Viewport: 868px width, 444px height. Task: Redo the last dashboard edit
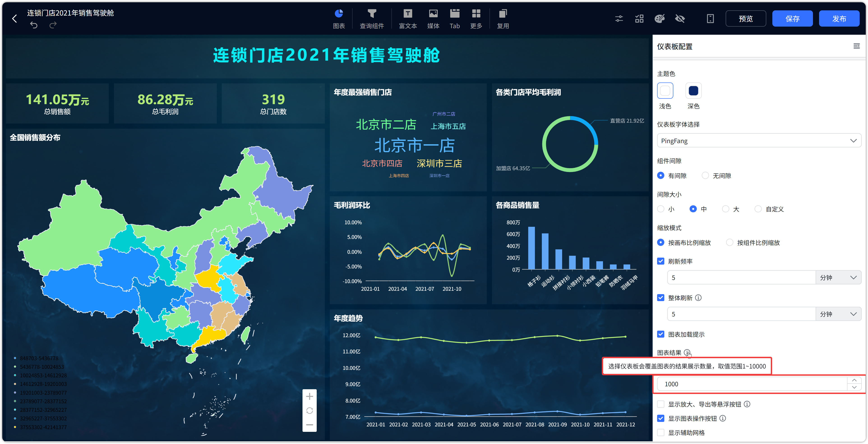[53, 25]
